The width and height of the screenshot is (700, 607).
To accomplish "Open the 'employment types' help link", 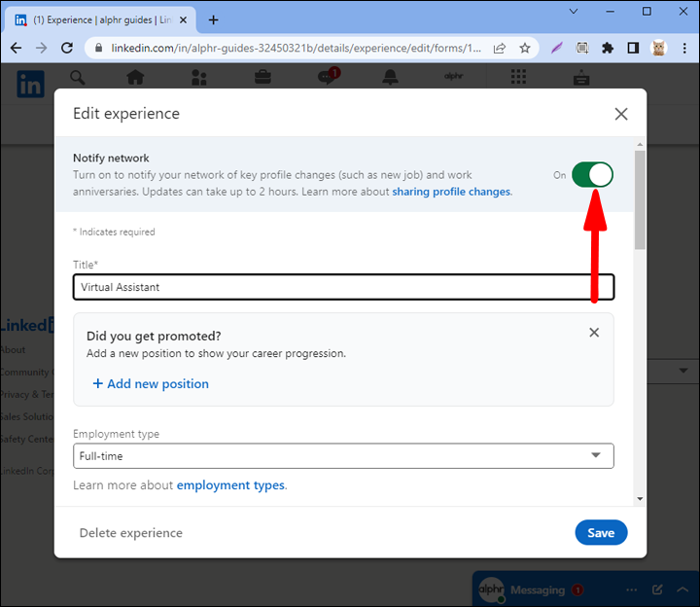I will point(230,485).
